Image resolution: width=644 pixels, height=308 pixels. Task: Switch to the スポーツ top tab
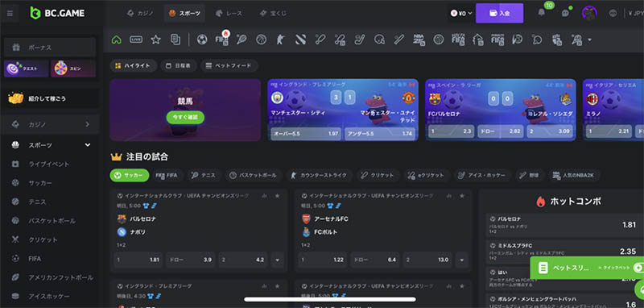[184, 13]
